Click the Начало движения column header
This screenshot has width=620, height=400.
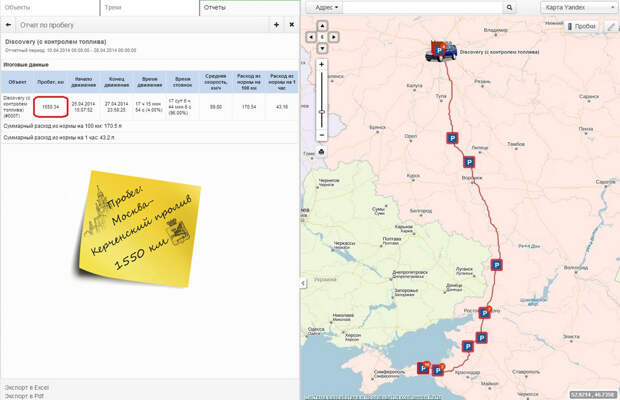(83, 82)
